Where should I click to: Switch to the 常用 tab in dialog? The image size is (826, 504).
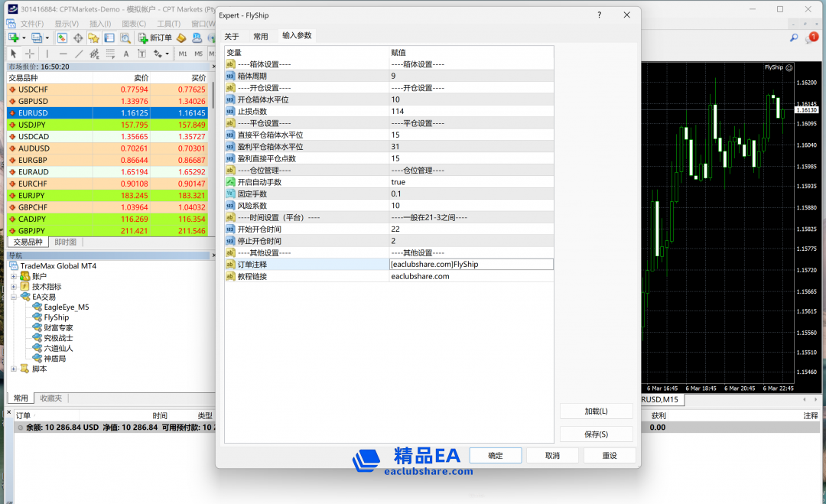point(261,36)
